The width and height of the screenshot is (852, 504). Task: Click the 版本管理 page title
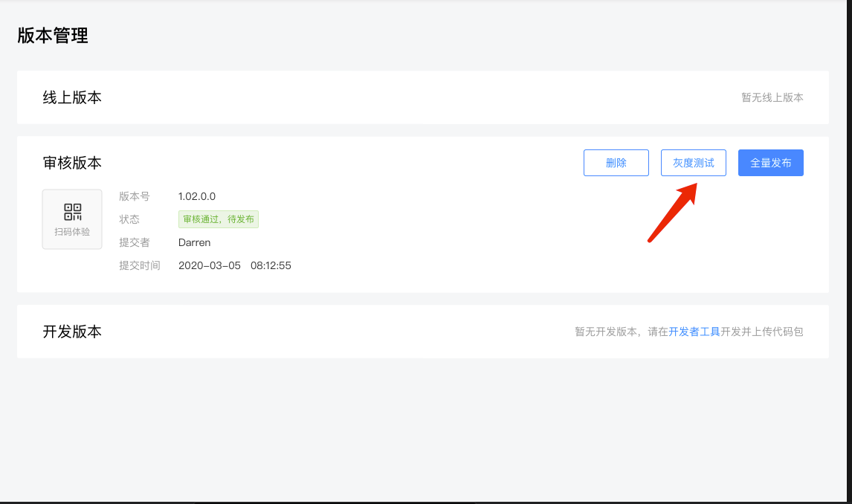[53, 36]
